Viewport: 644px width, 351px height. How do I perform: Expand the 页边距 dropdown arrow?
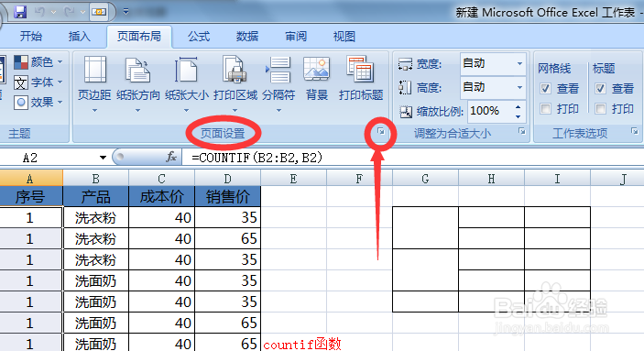(95, 110)
